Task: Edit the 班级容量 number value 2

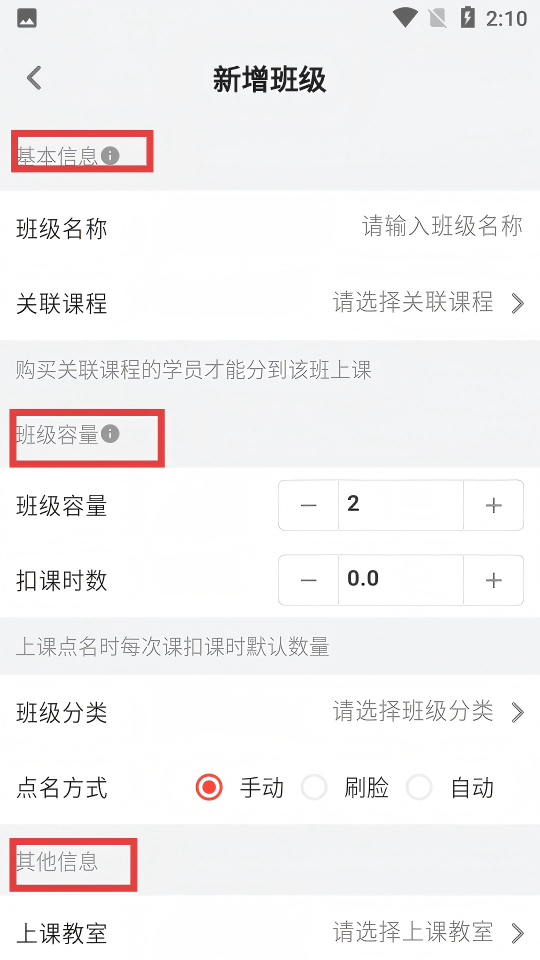Action: 400,505
